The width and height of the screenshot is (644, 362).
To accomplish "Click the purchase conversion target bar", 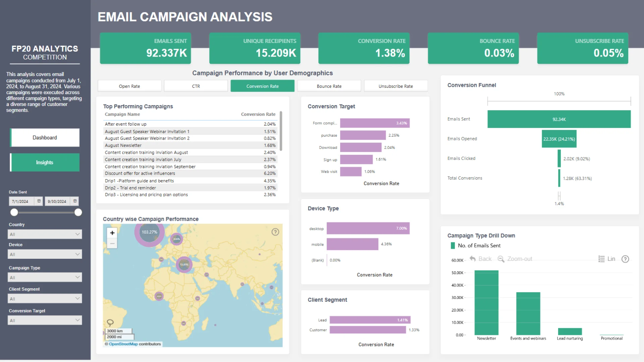I will 363,135.
